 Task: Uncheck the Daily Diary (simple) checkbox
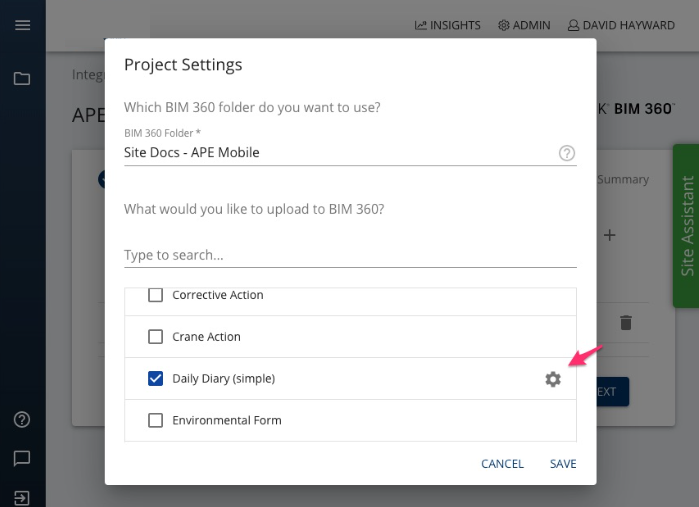point(155,379)
